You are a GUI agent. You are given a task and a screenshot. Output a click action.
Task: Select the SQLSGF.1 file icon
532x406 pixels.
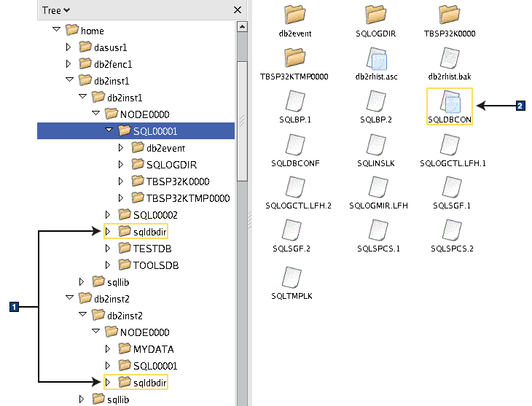(x=452, y=187)
